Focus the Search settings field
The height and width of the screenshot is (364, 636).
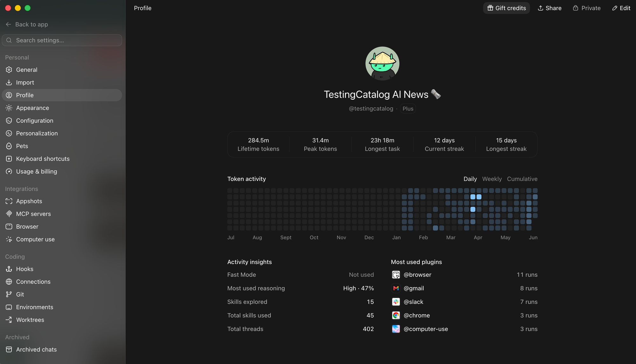click(62, 40)
